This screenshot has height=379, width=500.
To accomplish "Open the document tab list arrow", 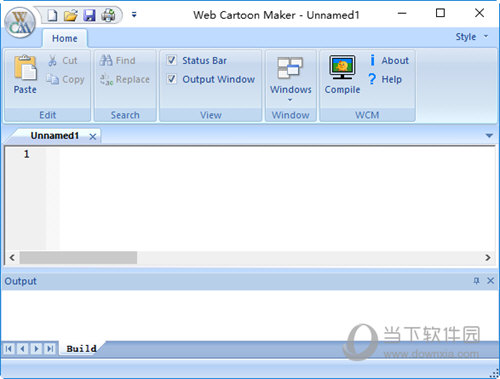I will [x=489, y=136].
